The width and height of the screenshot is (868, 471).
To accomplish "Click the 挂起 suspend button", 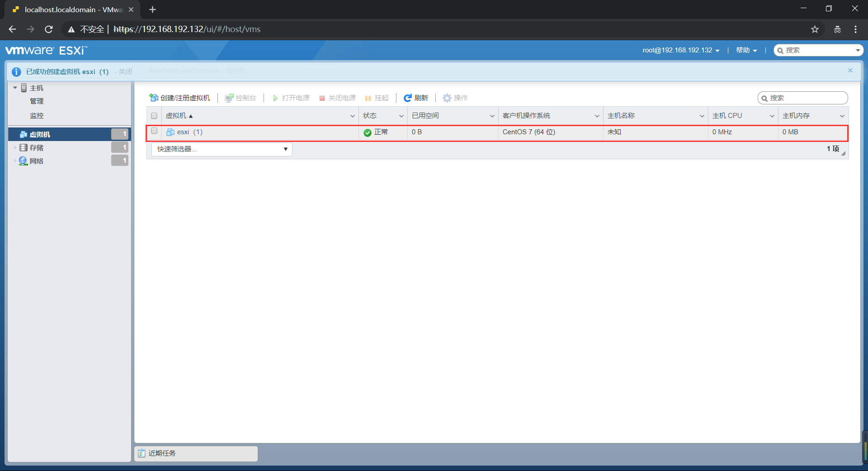I will point(377,98).
